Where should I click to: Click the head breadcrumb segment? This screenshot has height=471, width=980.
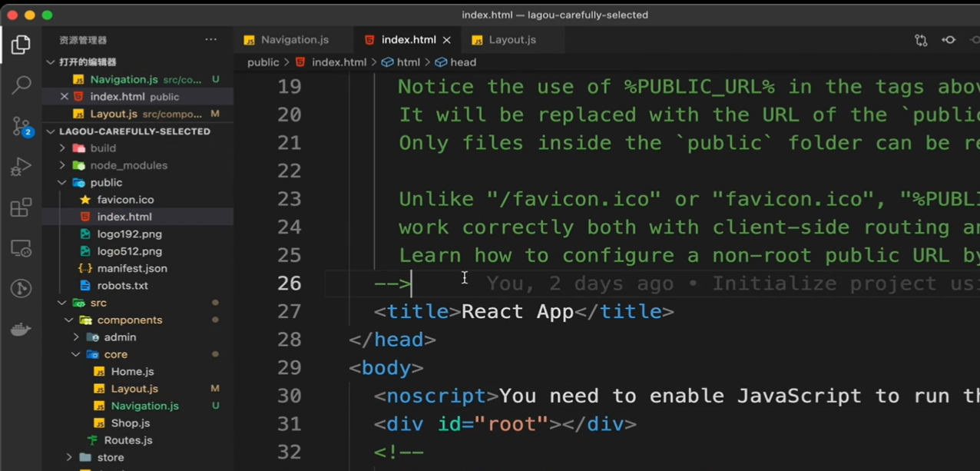coord(462,62)
